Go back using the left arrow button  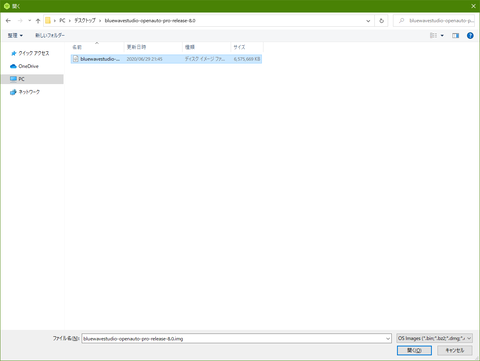click(x=8, y=21)
